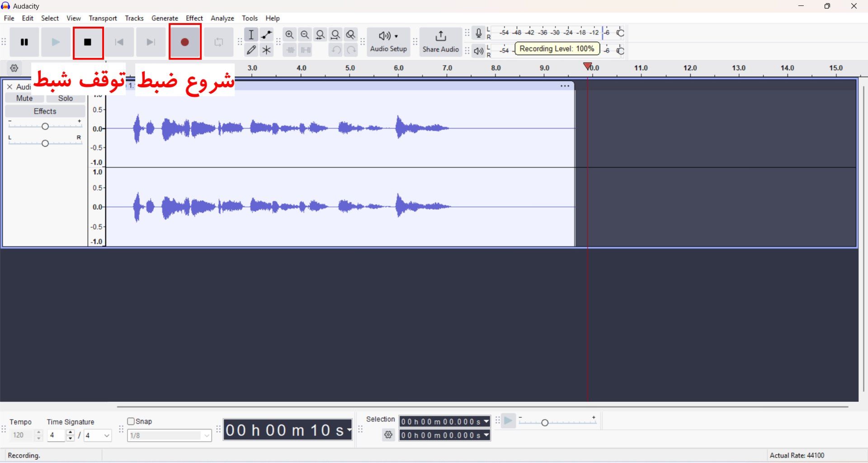
Task: Select the Selection tool
Action: [x=251, y=34]
